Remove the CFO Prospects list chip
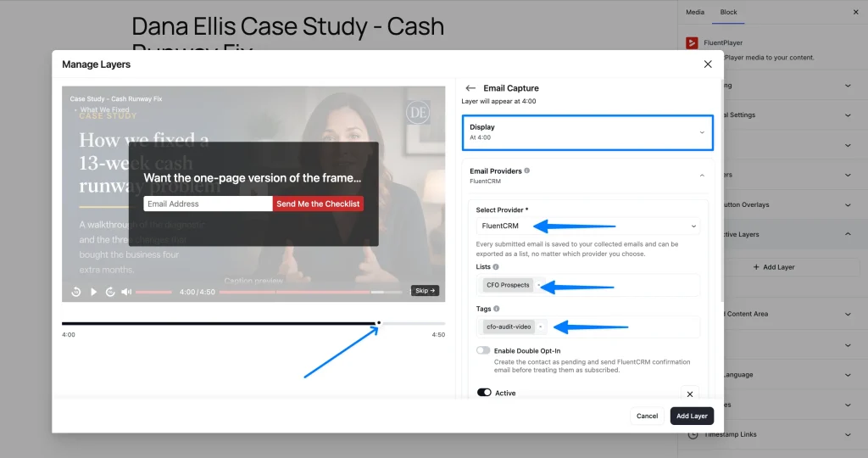The width and height of the screenshot is (868, 458). coord(538,285)
